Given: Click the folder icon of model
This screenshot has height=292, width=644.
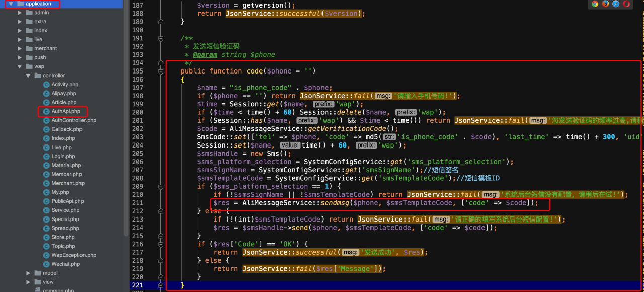Looking at the screenshot, I should pyautogui.click(x=38, y=273).
